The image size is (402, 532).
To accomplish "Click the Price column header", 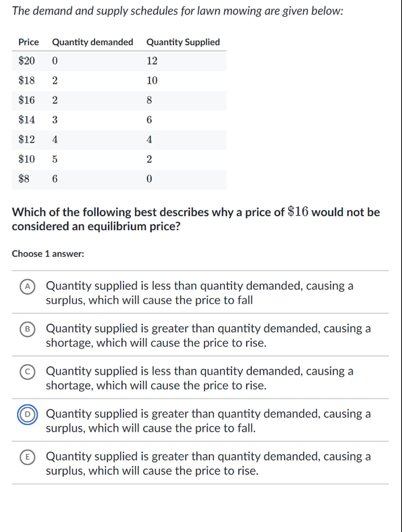I will tap(29, 42).
